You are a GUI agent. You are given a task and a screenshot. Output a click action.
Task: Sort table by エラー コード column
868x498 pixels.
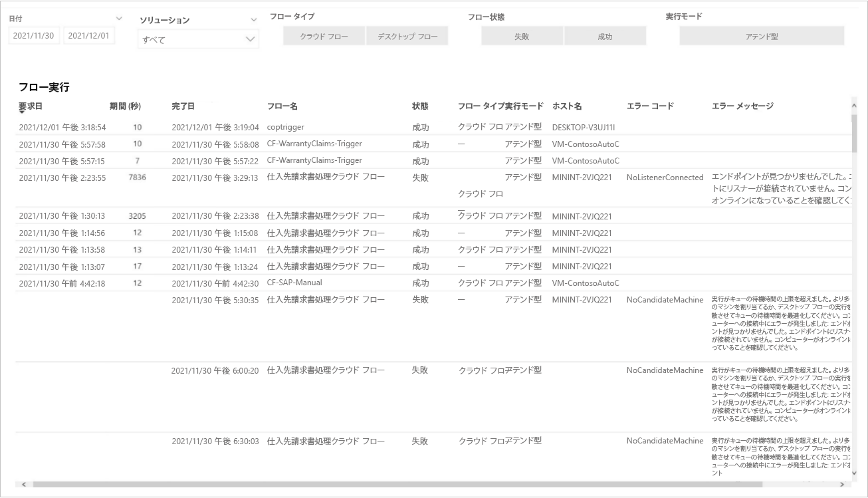[650, 106]
